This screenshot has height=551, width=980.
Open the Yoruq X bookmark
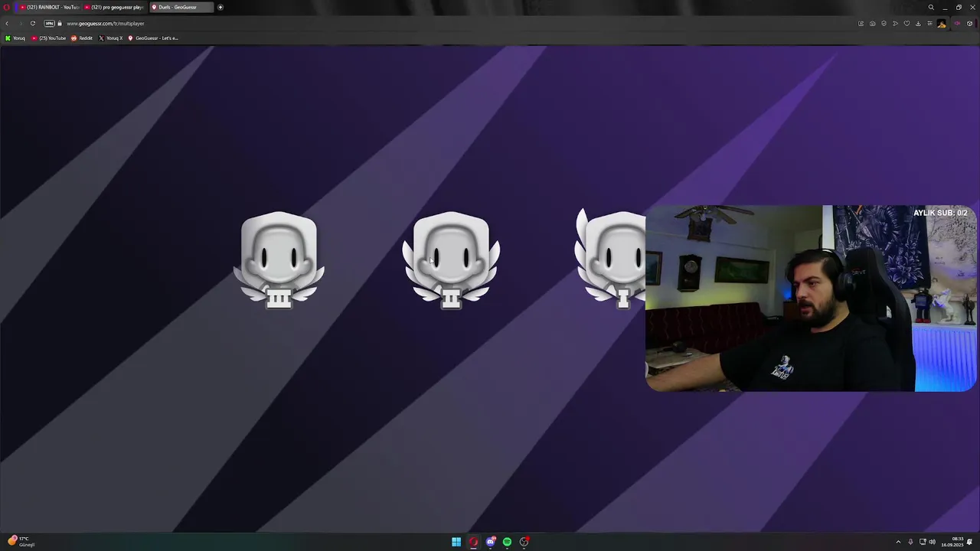pos(111,37)
